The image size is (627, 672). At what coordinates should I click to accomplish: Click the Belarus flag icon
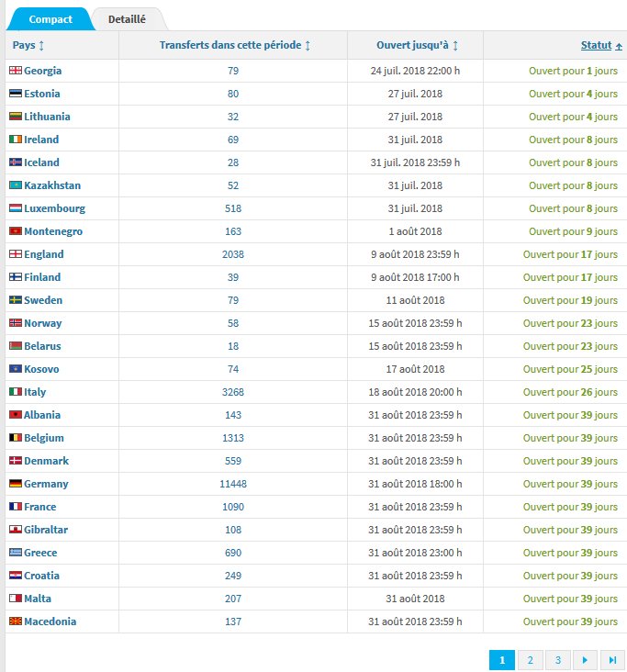tap(16, 346)
